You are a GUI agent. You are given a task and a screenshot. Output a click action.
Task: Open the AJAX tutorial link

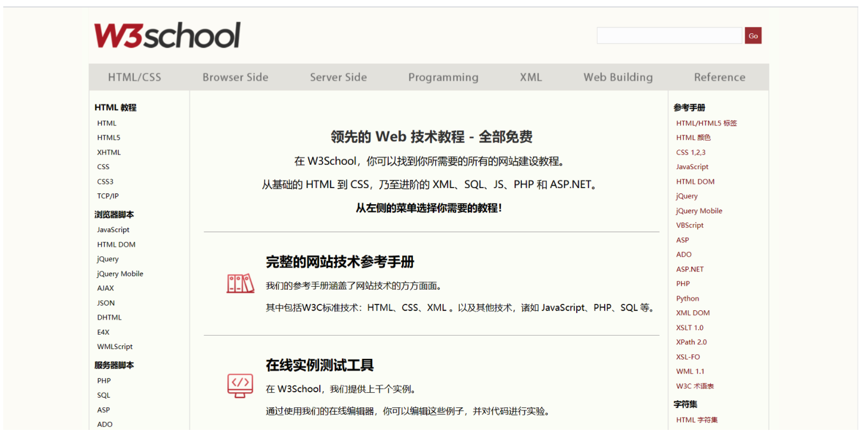point(106,288)
